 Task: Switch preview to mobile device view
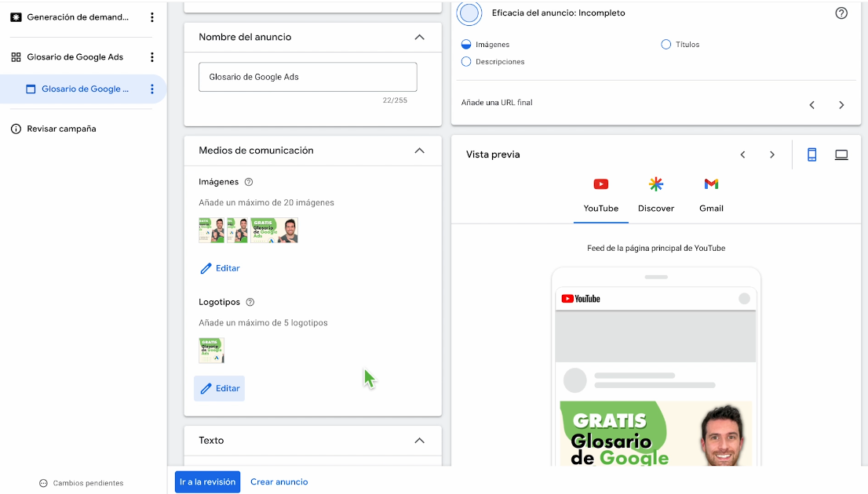tap(811, 154)
